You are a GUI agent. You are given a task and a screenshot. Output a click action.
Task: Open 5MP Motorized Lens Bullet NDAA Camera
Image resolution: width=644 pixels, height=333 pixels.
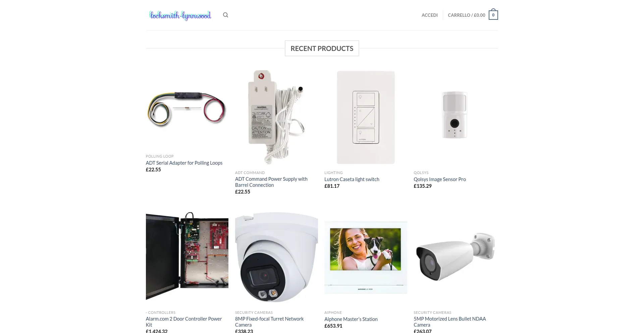(x=450, y=322)
